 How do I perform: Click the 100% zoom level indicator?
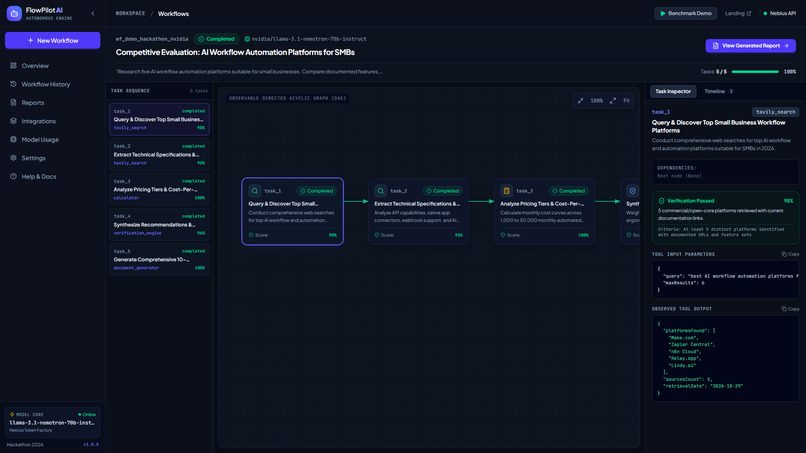pyautogui.click(x=596, y=101)
